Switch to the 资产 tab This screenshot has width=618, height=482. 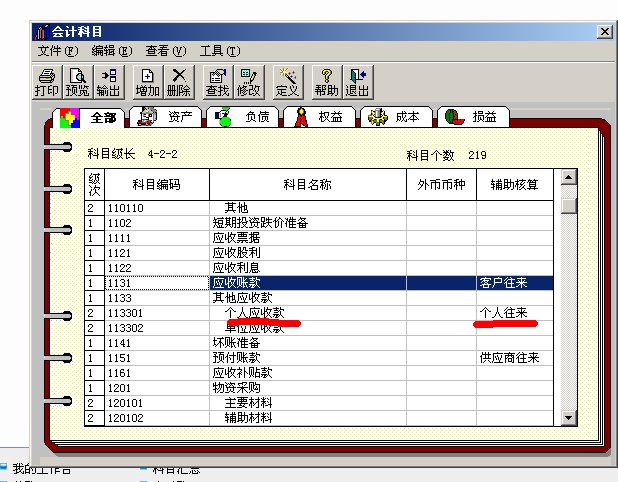pyautogui.click(x=166, y=117)
